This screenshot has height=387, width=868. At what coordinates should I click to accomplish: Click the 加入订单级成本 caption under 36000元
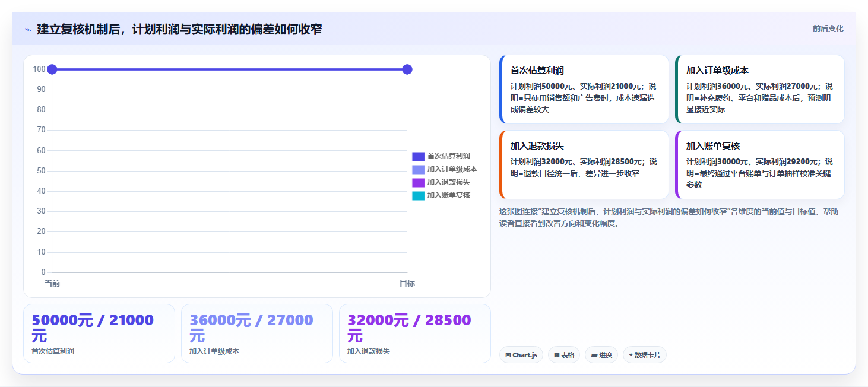(x=214, y=351)
